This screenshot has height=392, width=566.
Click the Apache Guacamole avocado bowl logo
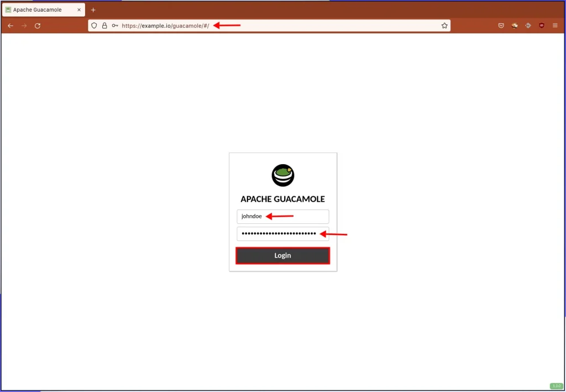coord(283,175)
